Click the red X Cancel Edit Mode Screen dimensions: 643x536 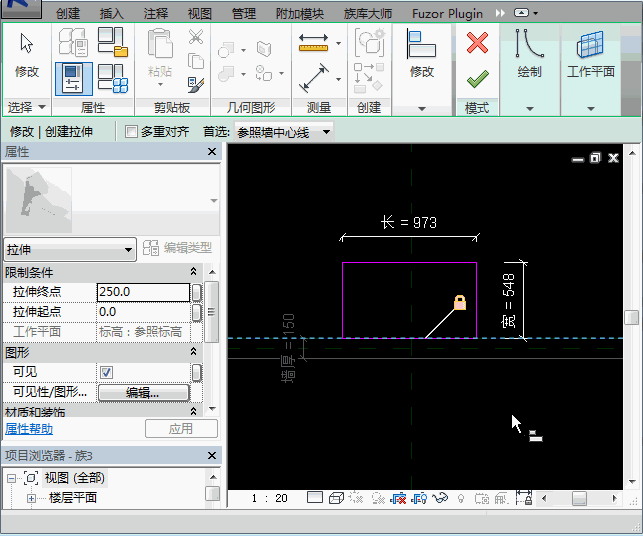tap(477, 43)
